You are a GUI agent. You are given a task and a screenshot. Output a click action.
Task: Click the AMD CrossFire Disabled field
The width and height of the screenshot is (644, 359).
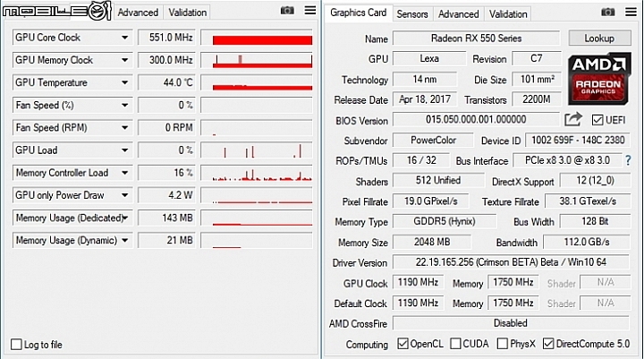[x=511, y=323]
